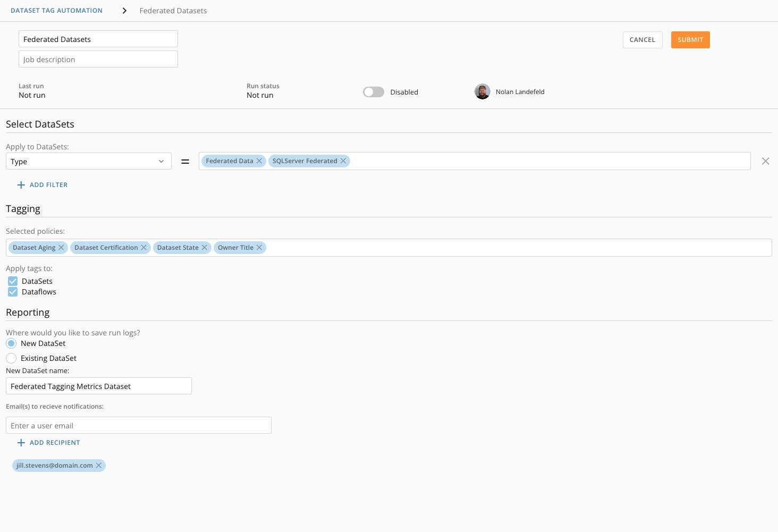The image size is (778, 532).
Task: Remove the "Dataset State" policy tag
Action: tap(205, 247)
